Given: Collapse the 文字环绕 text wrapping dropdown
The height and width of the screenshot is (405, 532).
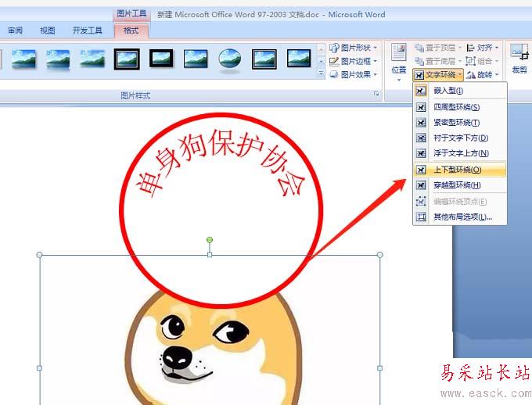Looking at the screenshot, I should click(438, 74).
